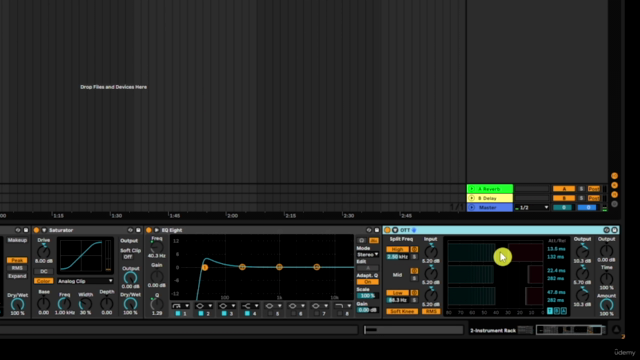Click the 2.50 kHz split frequency field
640x360 pixels.
click(397, 257)
